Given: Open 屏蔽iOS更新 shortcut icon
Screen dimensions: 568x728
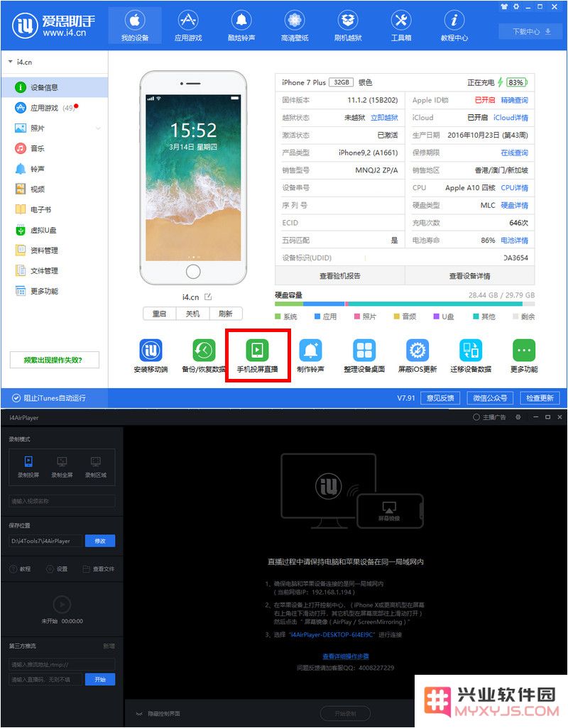Looking at the screenshot, I should pyautogui.click(x=417, y=351).
